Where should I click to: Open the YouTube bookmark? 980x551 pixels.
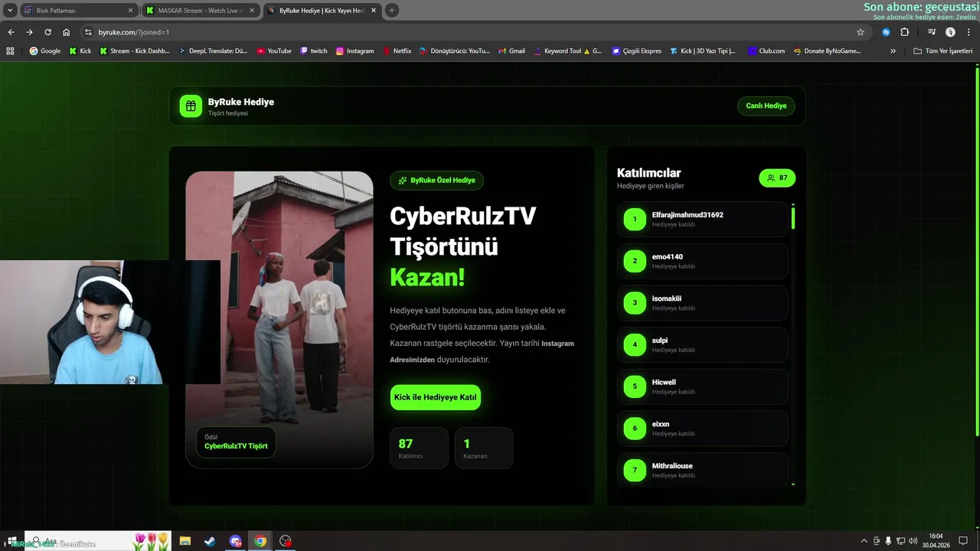274,51
